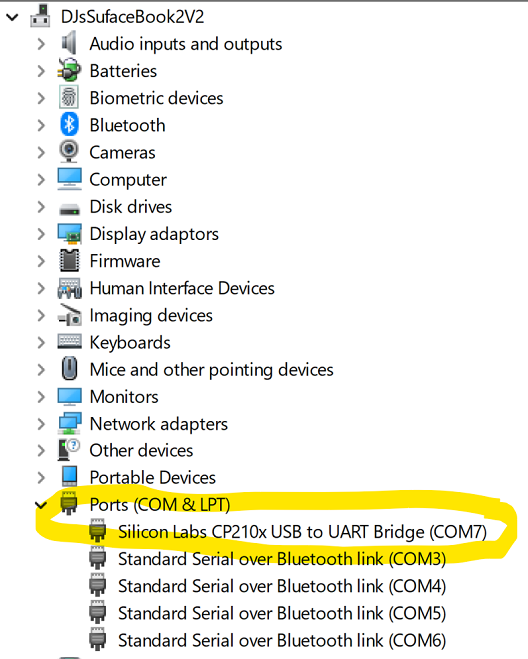The height and width of the screenshot is (659, 528).
Task: Click the Silicon Labs CP210x port icon
Action: [98, 532]
